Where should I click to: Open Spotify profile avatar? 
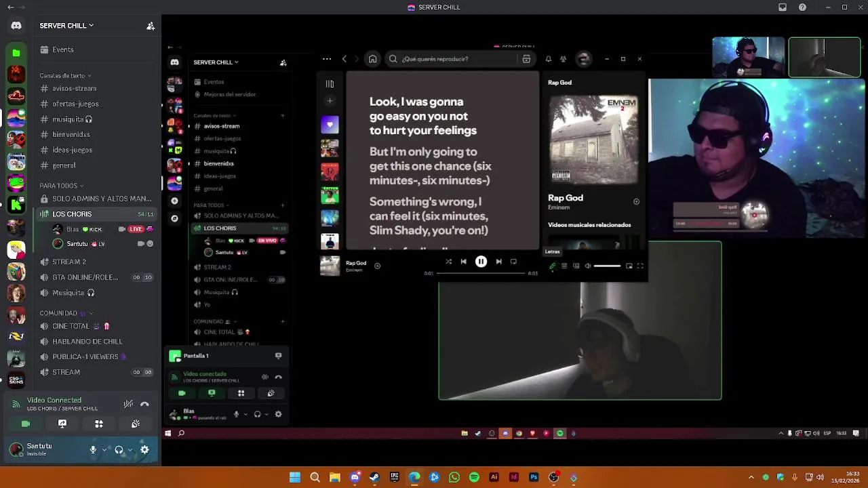point(583,59)
